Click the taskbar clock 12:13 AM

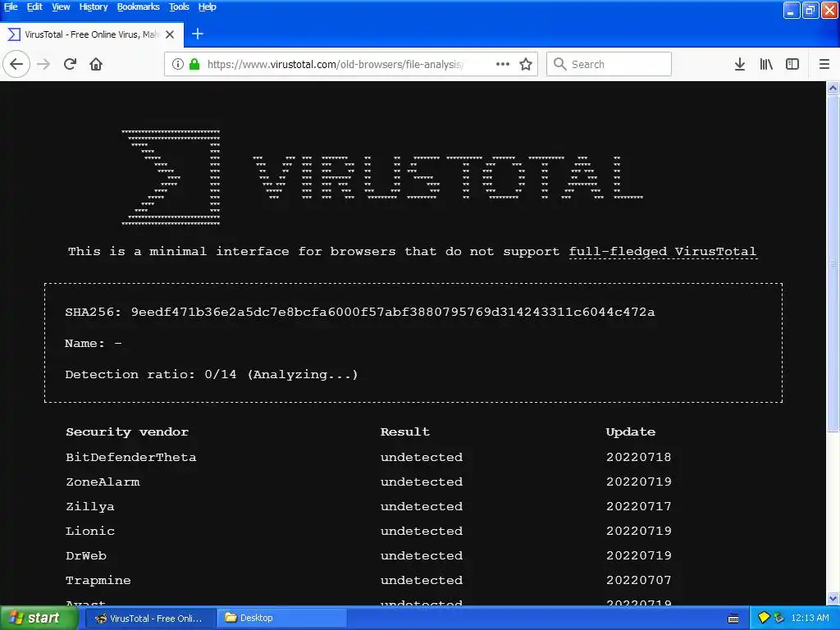pyautogui.click(x=810, y=619)
